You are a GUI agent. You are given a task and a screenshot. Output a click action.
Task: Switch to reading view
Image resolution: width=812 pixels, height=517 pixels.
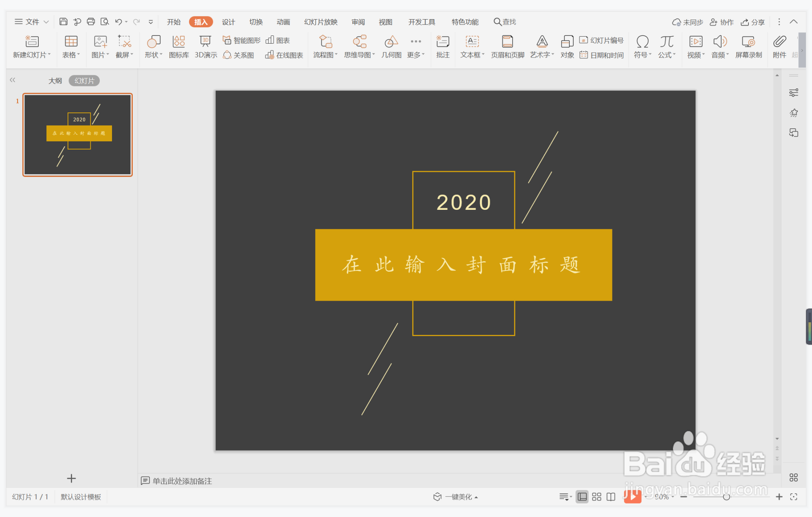tap(611, 497)
